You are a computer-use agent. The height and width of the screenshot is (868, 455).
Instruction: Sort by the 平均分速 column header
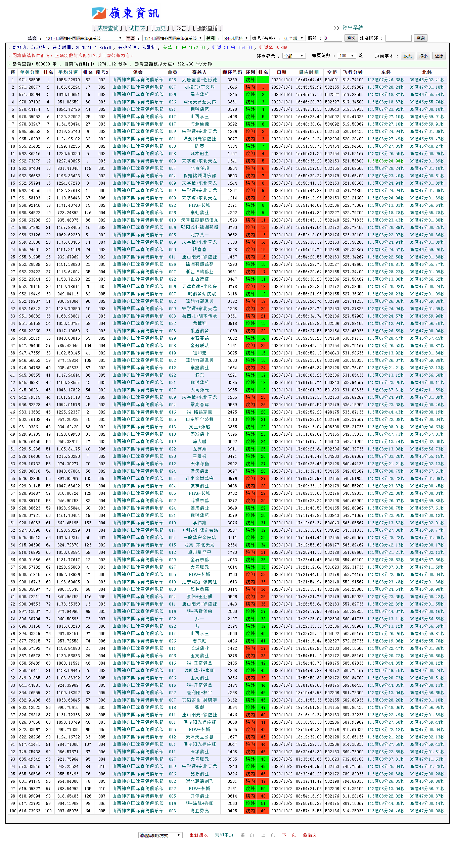point(68,72)
